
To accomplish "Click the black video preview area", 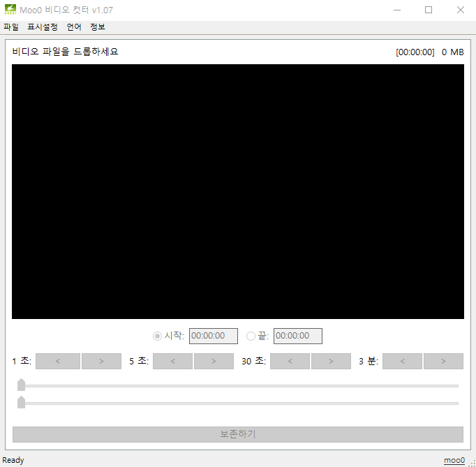I will pyautogui.click(x=238, y=191).
